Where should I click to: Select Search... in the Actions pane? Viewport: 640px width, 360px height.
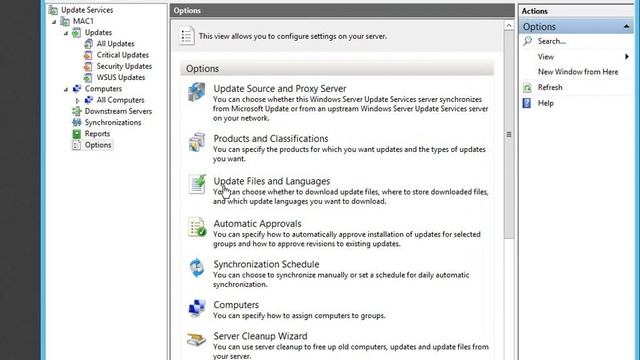(x=551, y=41)
